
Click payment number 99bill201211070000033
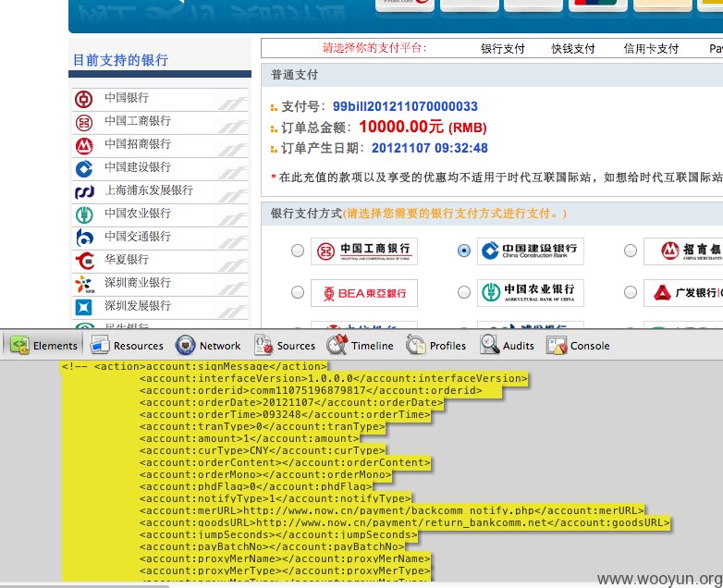click(405, 106)
